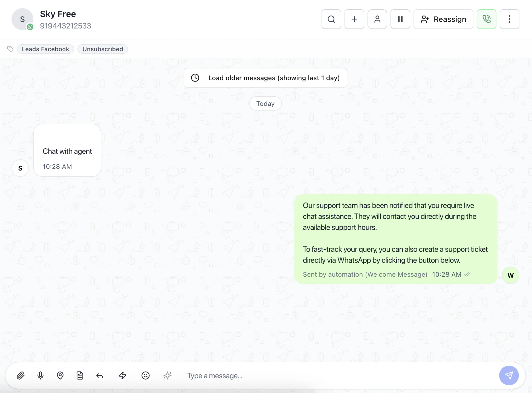Click the Leads Facebook tag
Image resolution: width=532 pixels, height=393 pixels.
pos(45,49)
